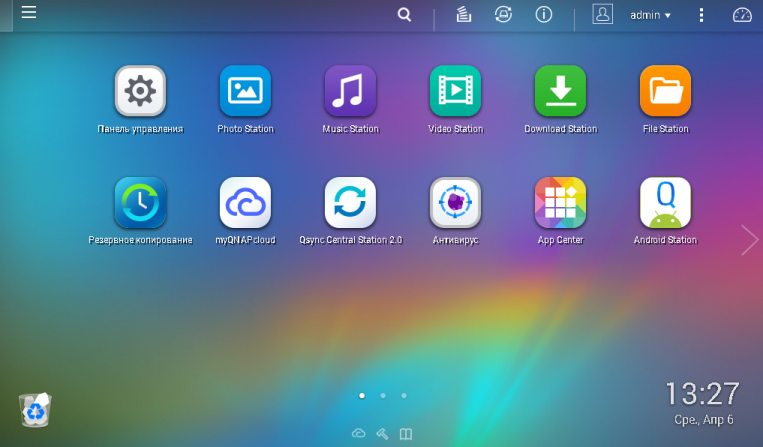Image resolution: width=763 pixels, height=447 pixels.
Task: Click the user profile avatar icon
Action: [x=602, y=14]
